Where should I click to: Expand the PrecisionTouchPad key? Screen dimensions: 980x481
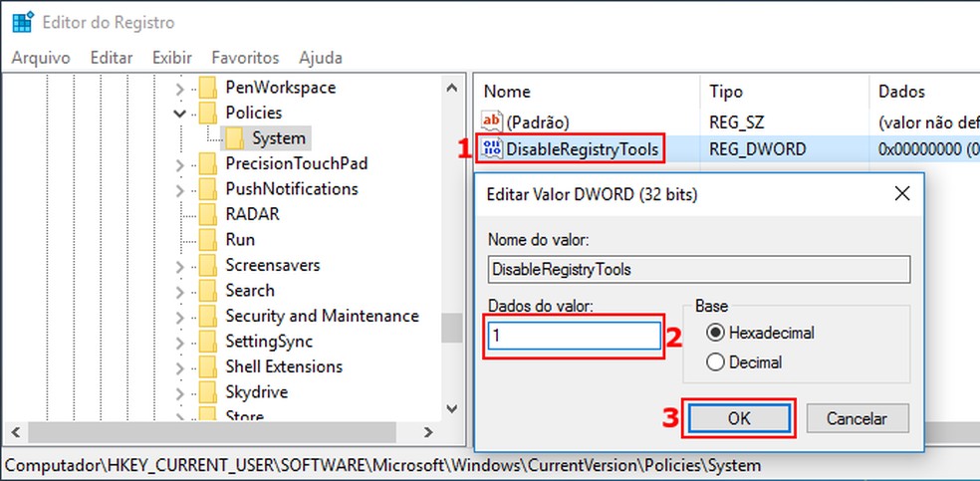click(x=180, y=165)
